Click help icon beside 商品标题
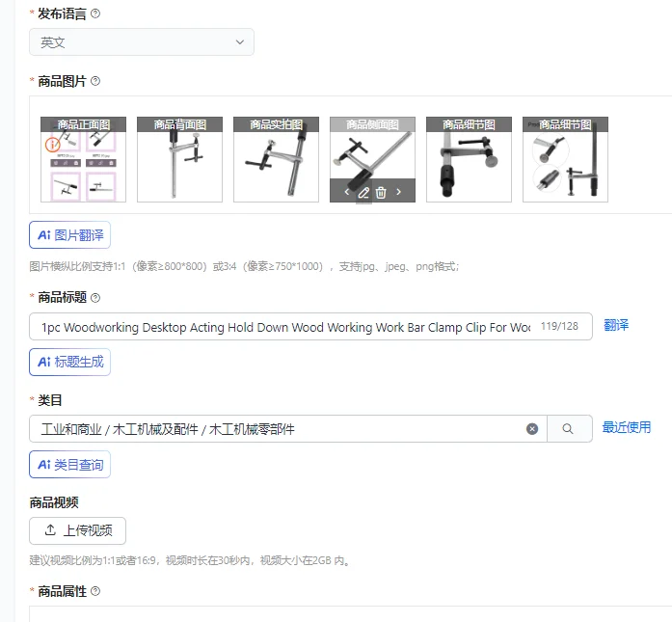The width and height of the screenshot is (672, 622). coord(95,297)
